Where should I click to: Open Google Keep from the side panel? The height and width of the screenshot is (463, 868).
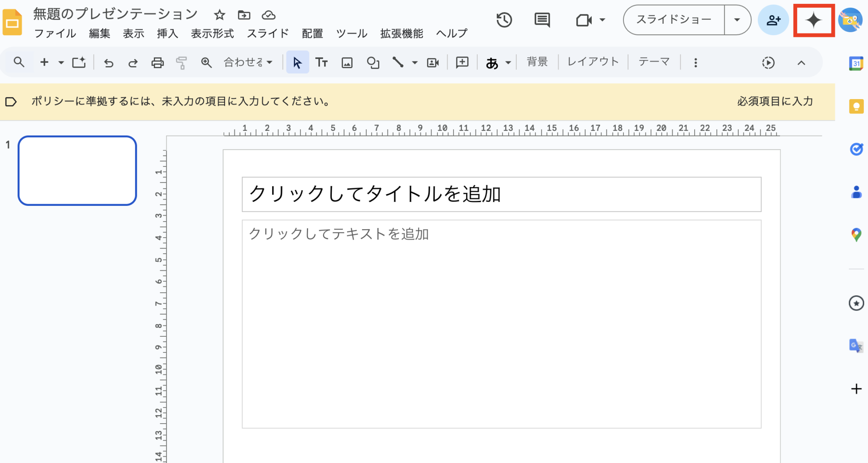[x=857, y=106]
